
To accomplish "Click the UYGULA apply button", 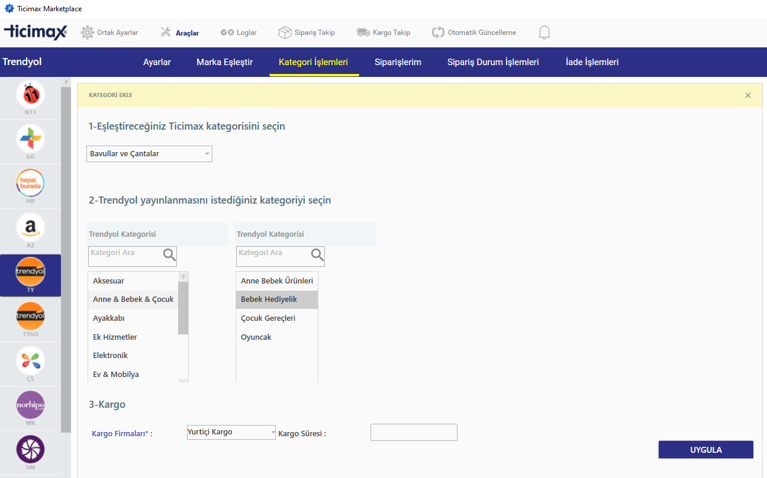I will point(706,450).
